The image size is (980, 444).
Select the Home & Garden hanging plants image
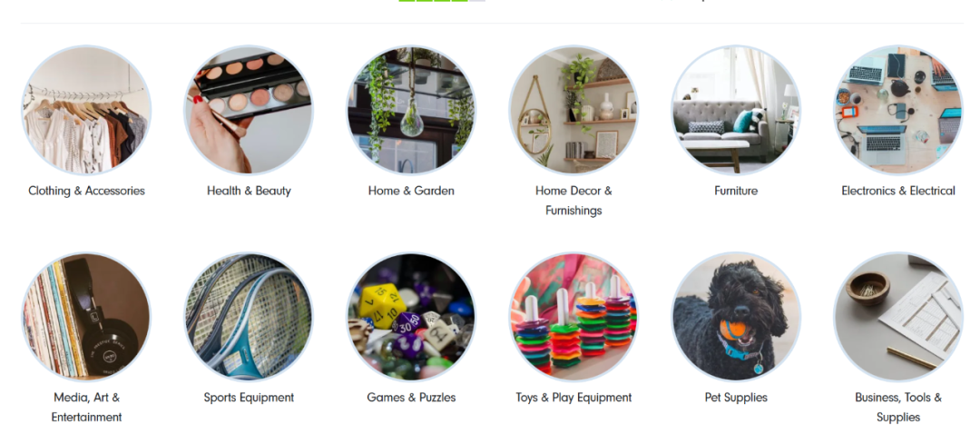pyautogui.click(x=411, y=110)
